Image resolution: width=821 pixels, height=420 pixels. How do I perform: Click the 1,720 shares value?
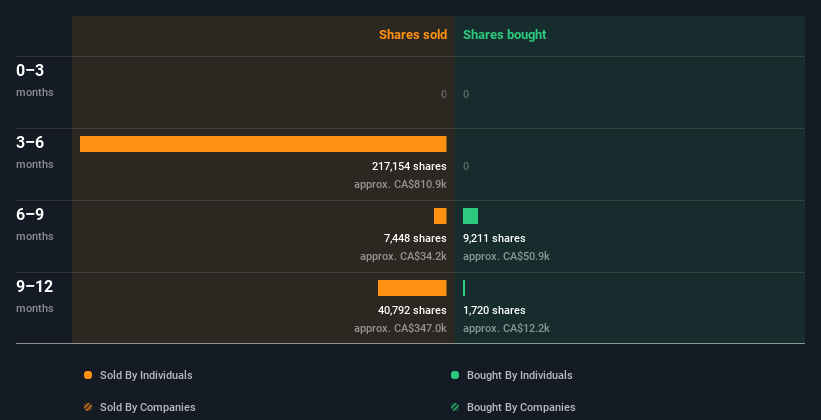tap(494, 310)
